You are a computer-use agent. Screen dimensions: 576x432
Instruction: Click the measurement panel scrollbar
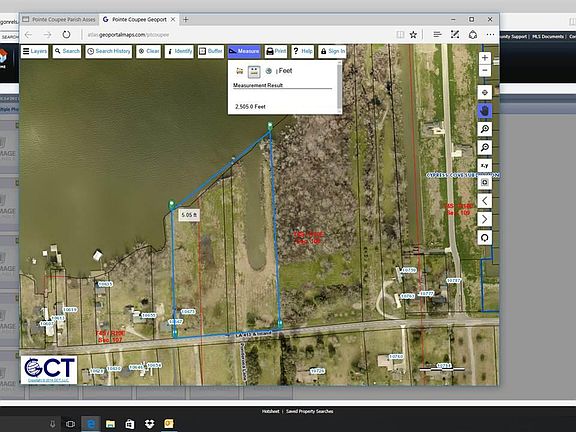point(339,87)
